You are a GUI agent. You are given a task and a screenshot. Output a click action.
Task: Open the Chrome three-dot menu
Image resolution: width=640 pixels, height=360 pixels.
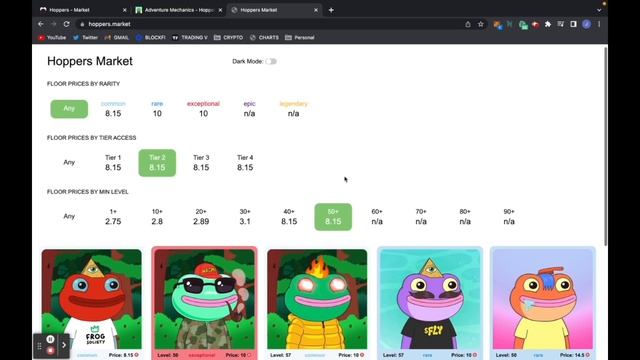point(599,24)
